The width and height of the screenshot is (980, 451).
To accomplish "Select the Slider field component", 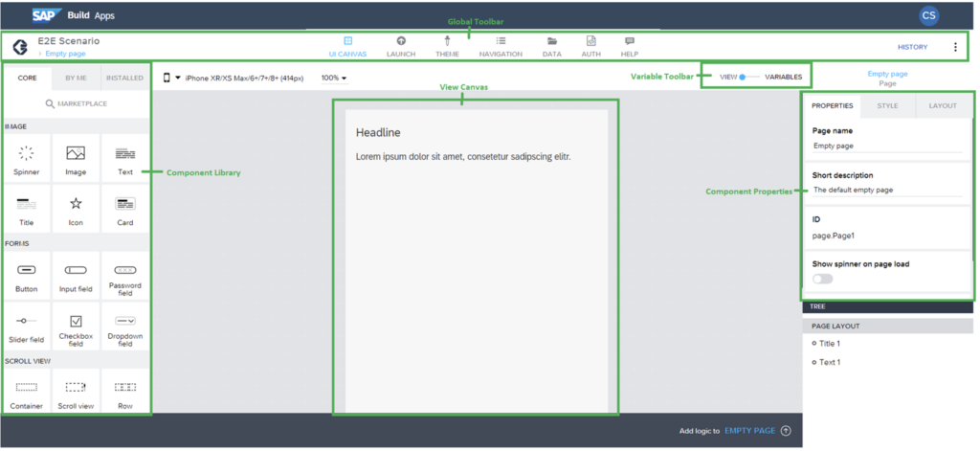I will [27, 321].
